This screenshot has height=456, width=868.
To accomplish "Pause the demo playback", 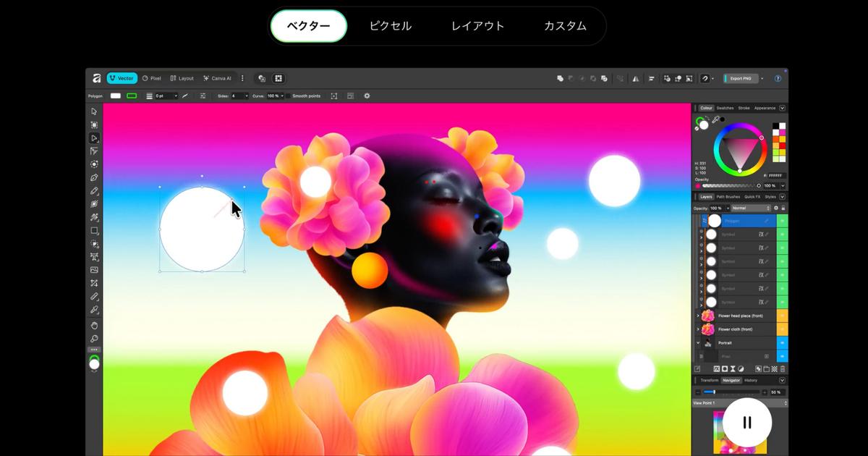I will pyautogui.click(x=746, y=422).
